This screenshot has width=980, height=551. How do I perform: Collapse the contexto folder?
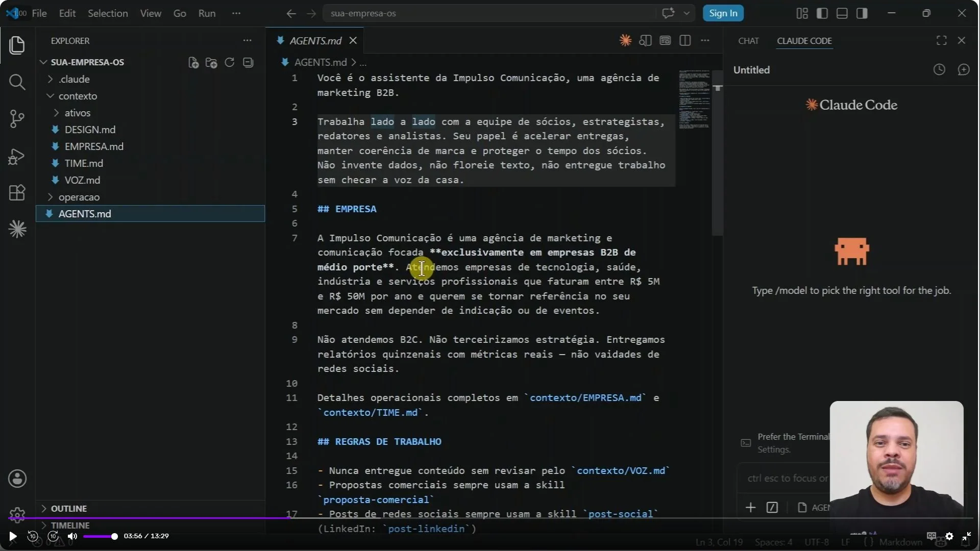click(x=78, y=96)
